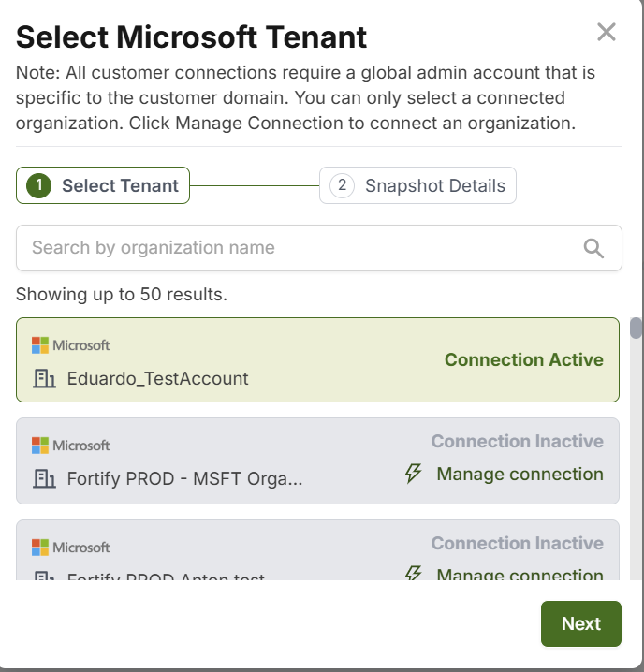The width and height of the screenshot is (644, 672).
Task: Close the Select Microsoft Tenant dialog
Action: click(x=607, y=33)
